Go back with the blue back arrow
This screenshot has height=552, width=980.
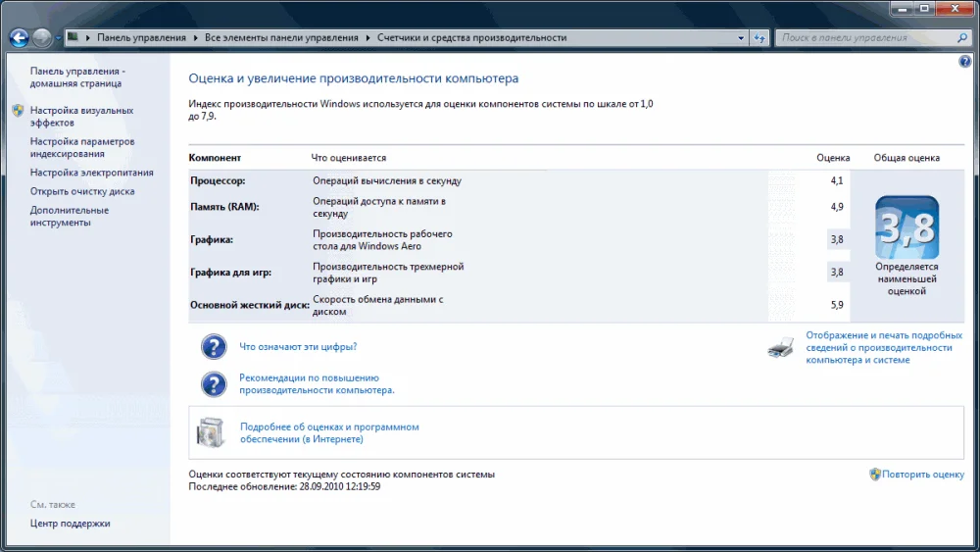click(20, 38)
